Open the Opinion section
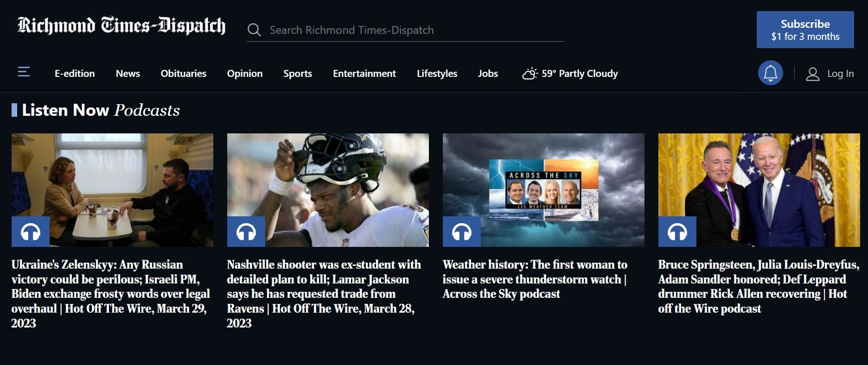This screenshot has width=868, height=365. point(245,74)
